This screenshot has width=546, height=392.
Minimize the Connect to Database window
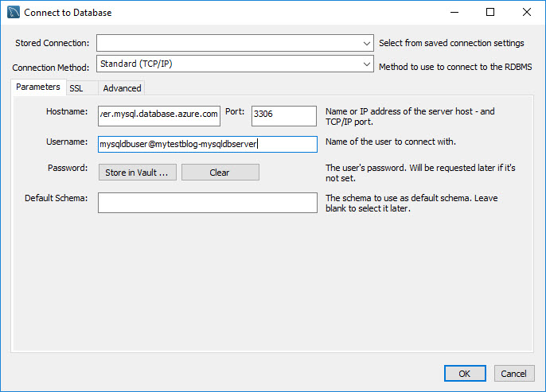(x=454, y=13)
